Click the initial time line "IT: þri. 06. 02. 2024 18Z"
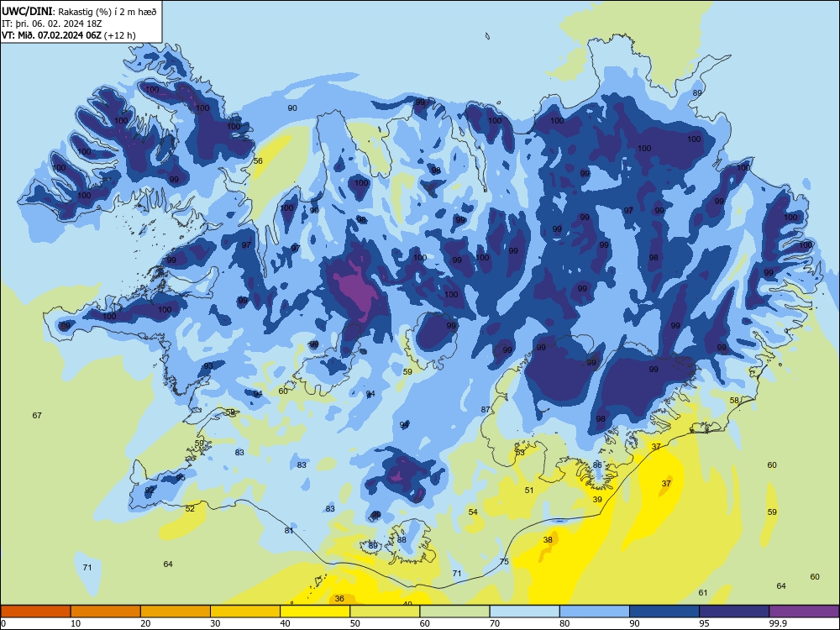This screenshot has height=630, width=840. click(x=51, y=24)
